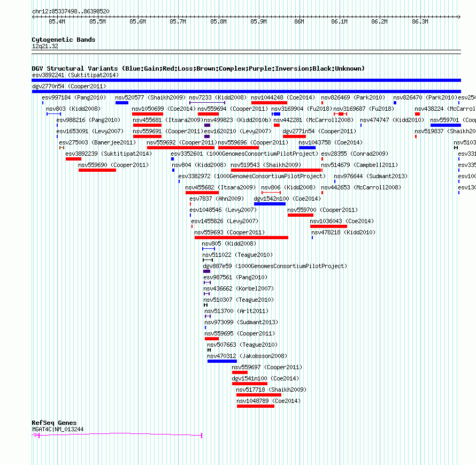
Task: Click the esv3892241 (Suktitipat2014) gain bar
Action: tap(246, 80)
